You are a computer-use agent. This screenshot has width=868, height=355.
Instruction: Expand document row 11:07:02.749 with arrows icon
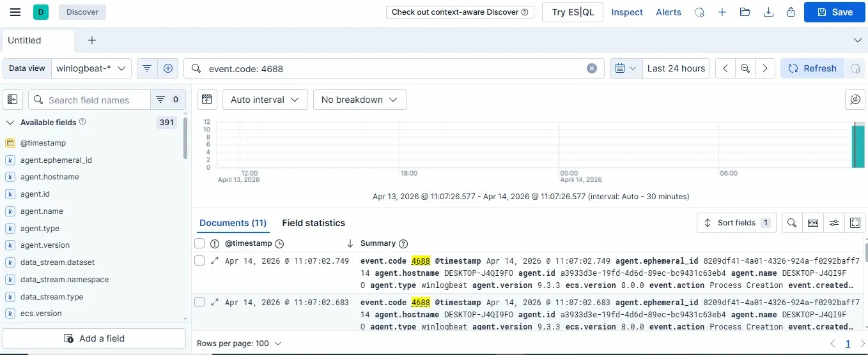215,261
